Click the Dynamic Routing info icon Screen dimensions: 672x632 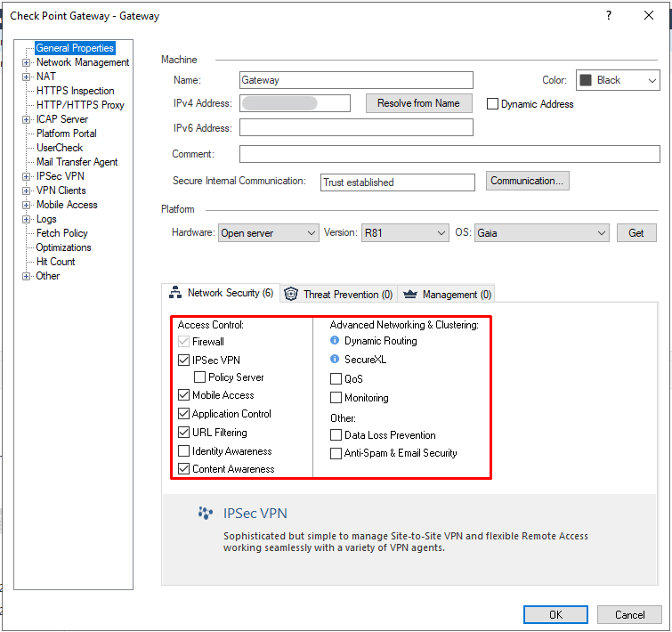(335, 341)
